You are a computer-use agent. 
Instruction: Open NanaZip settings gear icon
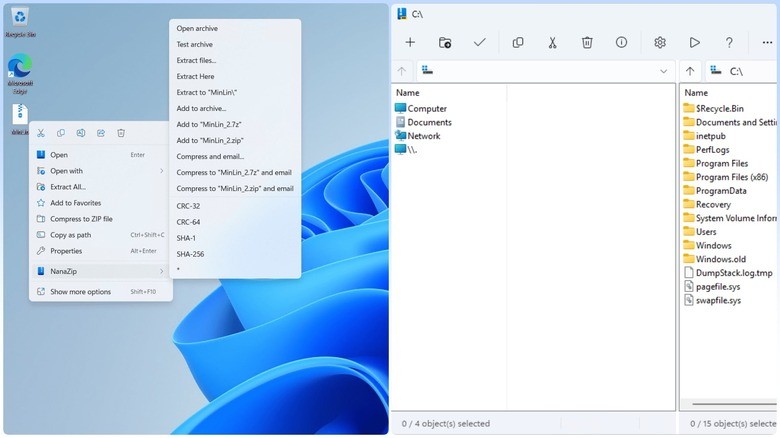660,43
